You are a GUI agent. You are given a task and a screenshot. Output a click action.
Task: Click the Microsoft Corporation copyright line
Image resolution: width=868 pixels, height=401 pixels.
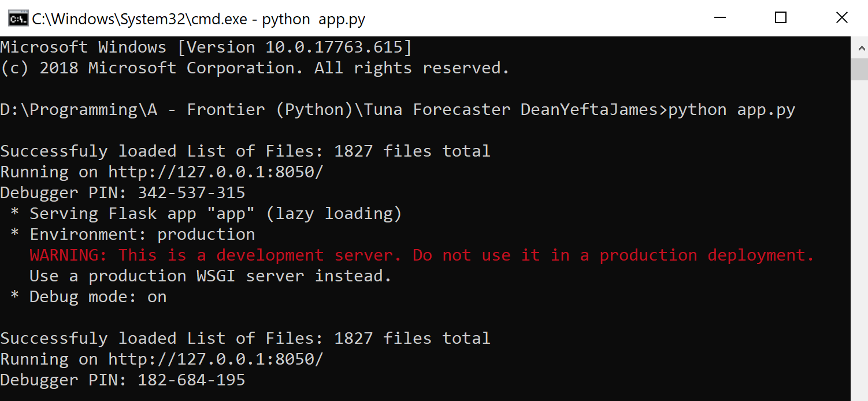pos(255,68)
